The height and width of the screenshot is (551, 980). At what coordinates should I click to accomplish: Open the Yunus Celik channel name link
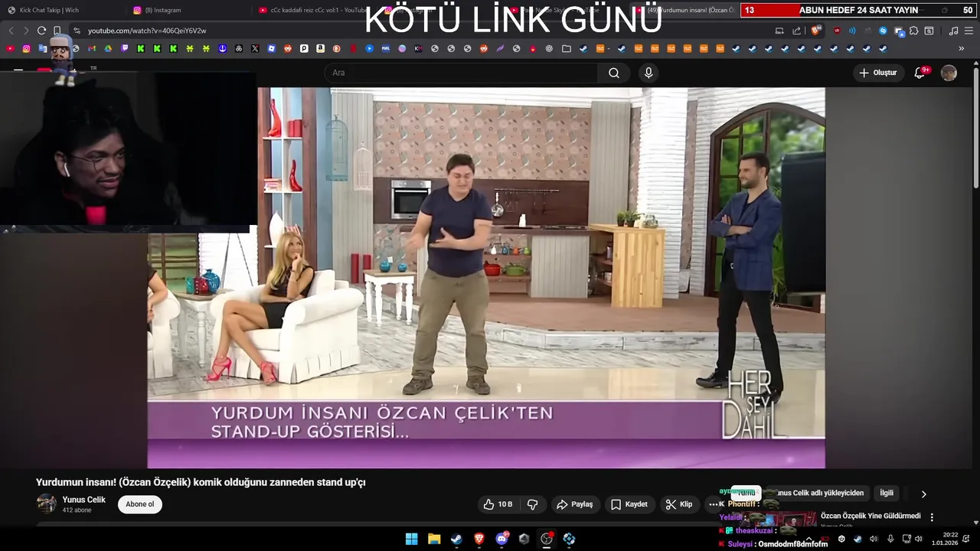coord(84,500)
